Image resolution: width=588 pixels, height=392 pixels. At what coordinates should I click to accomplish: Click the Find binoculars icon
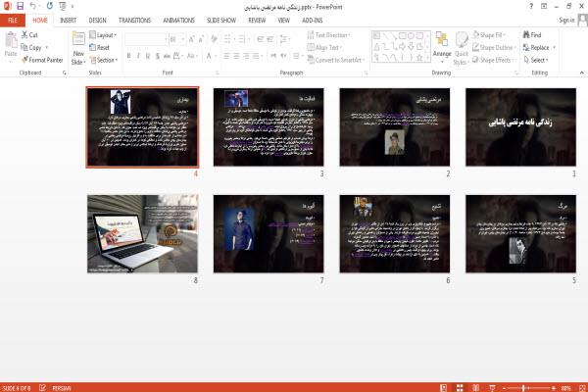pyautogui.click(x=527, y=35)
